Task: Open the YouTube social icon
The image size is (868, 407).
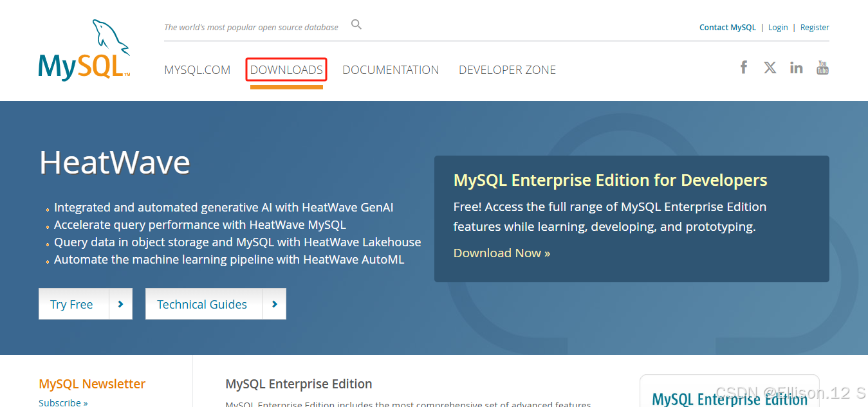Action: point(822,67)
